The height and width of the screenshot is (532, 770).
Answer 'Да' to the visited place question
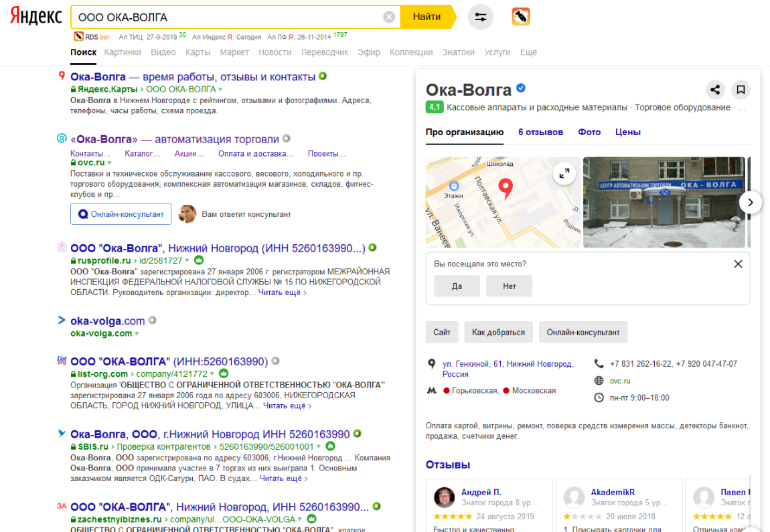[x=457, y=286]
